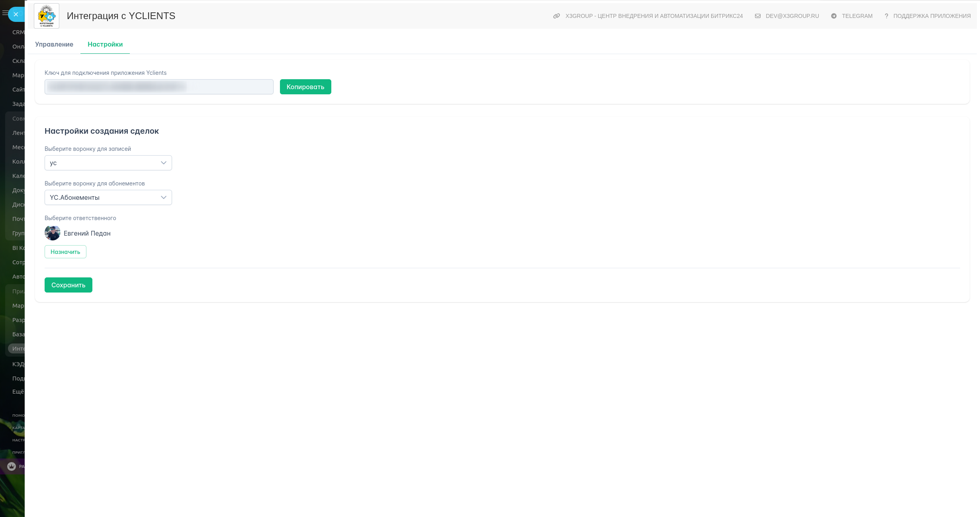
Task: Click the question mark support icon
Action: [x=886, y=16]
